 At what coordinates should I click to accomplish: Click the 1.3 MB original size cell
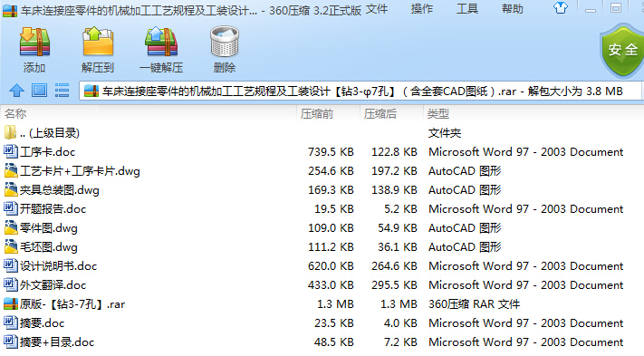335,304
